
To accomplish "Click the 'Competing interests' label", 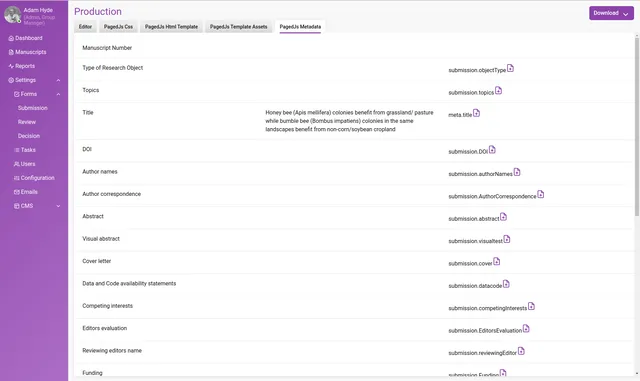I will tap(107, 306).
